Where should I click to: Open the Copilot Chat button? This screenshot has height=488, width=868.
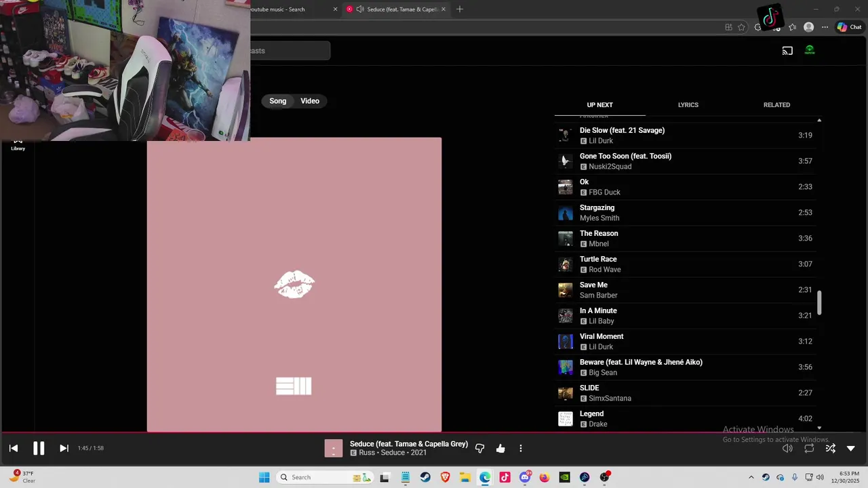[849, 27]
